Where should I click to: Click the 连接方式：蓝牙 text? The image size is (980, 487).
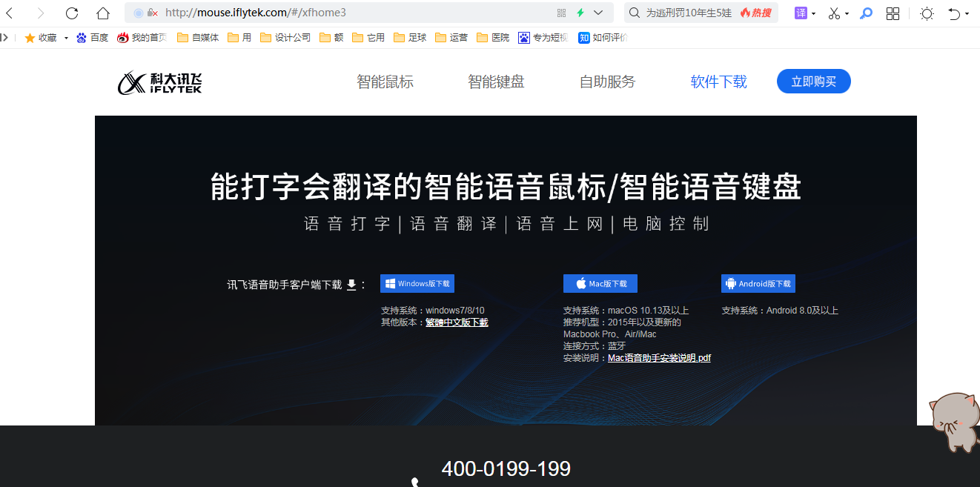595,346
